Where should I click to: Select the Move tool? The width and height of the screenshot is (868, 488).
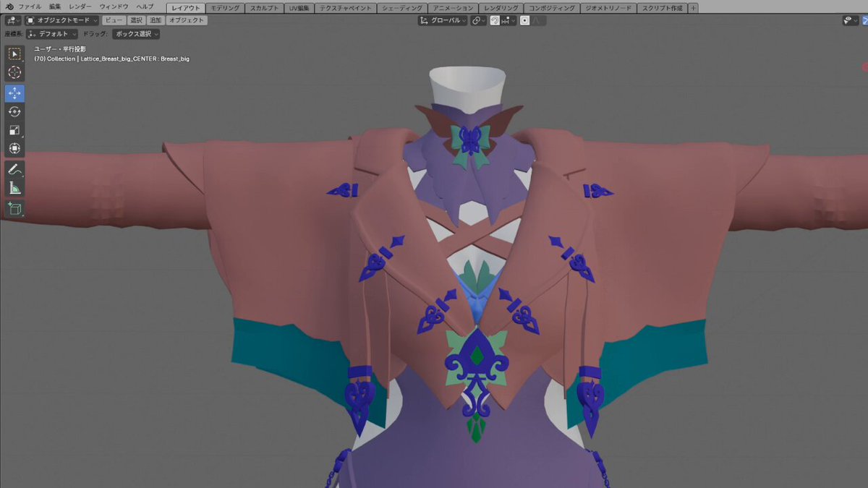14,93
